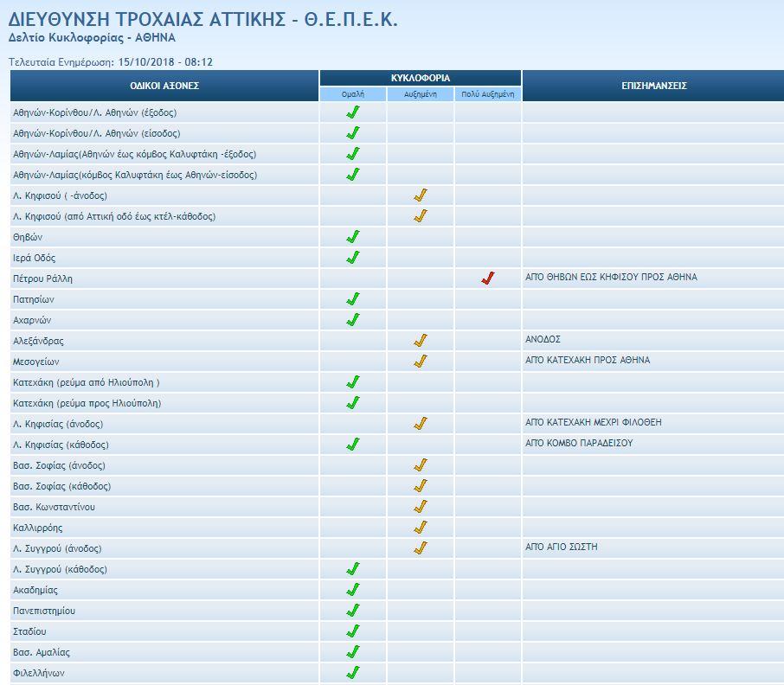Select the ΟΔΙΚΟΙ ΑΞΟΝΕΣ column header
784x685 pixels.
click(x=164, y=86)
